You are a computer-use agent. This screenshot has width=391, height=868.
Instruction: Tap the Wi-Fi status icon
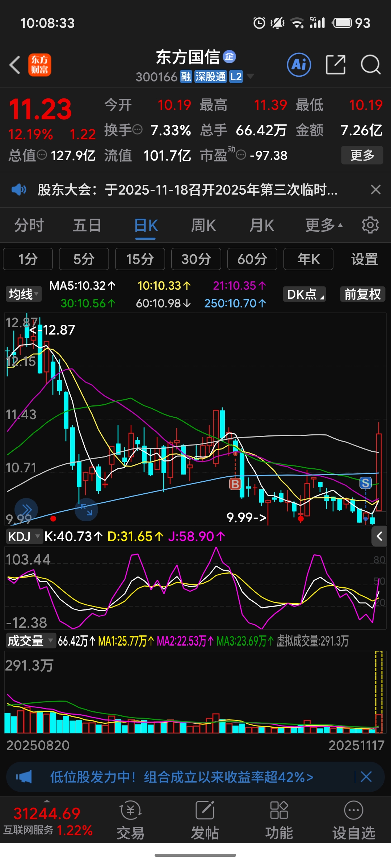(297, 23)
